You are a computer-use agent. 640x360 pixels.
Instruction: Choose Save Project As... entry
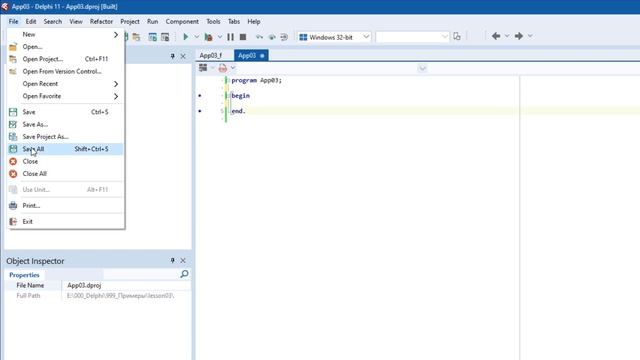(65, 137)
